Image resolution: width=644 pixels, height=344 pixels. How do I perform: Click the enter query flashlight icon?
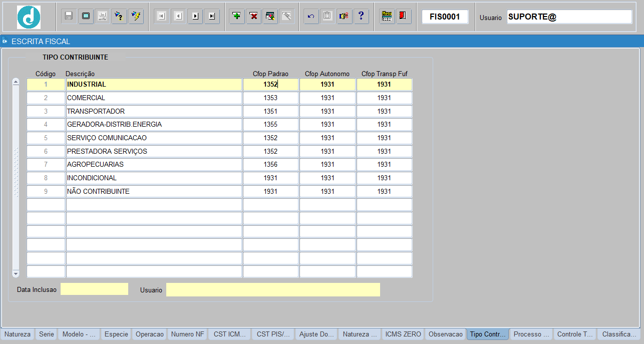tap(119, 16)
